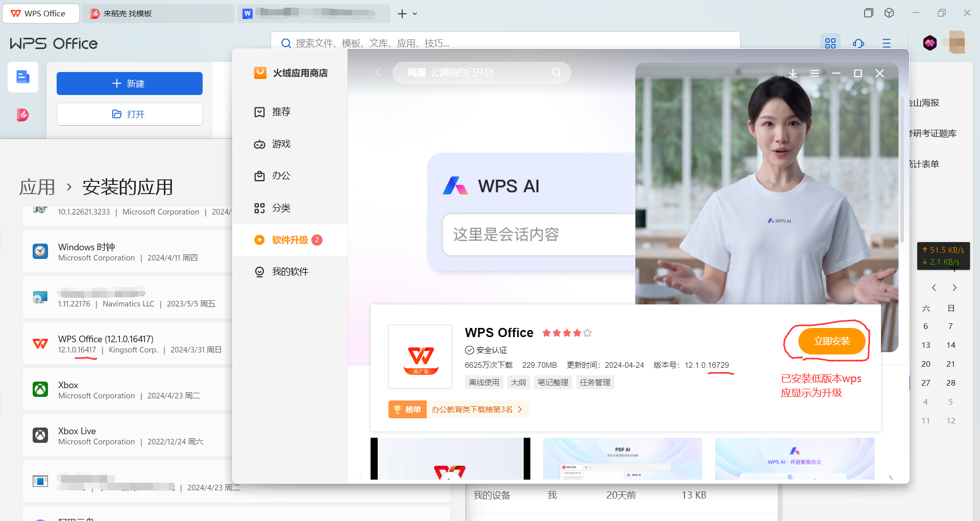Click the Xbox app icon in list
The image size is (980, 521).
(40, 390)
